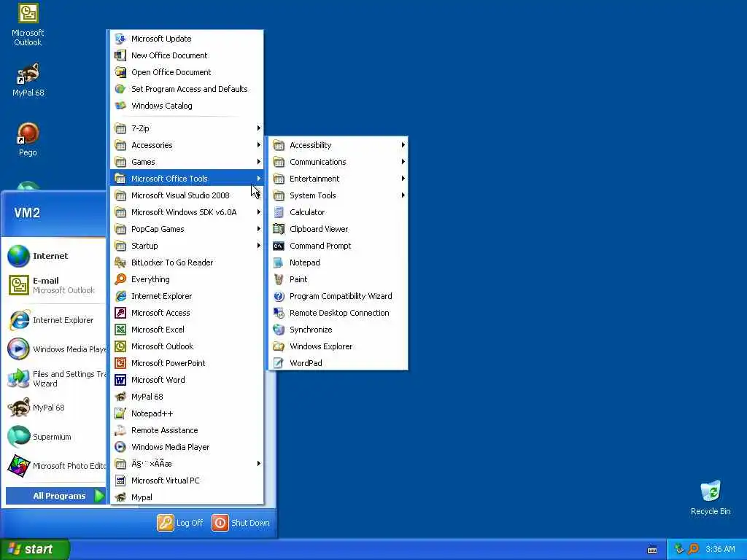Click the All Programs button
Viewport: 747px width, 560px height.
55,496
